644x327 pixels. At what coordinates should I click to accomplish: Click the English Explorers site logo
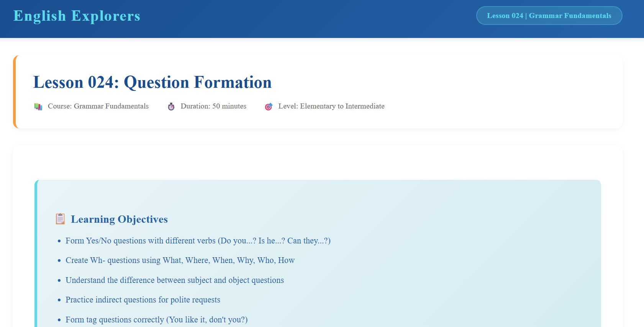(x=77, y=16)
